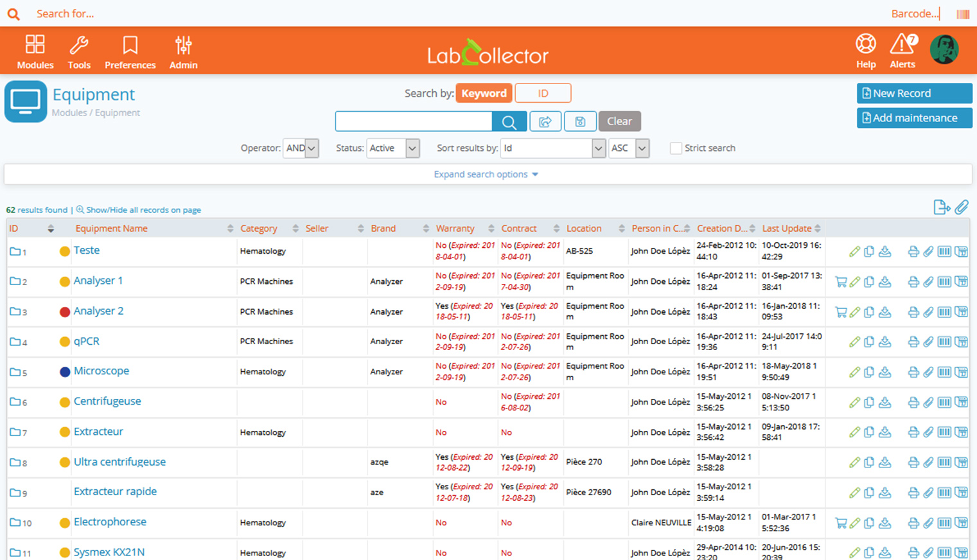Click the red status dot of Analyser 2
The width and height of the screenshot is (977, 560).
[x=65, y=312]
